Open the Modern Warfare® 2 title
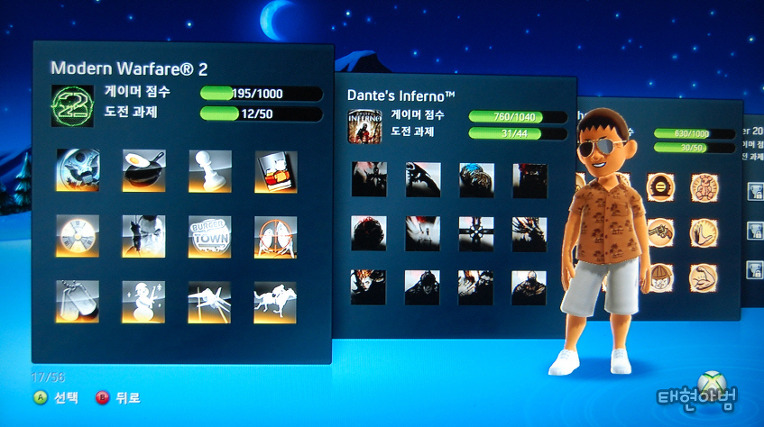This screenshot has width=764, height=427. pyautogui.click(x=129, y=69)
